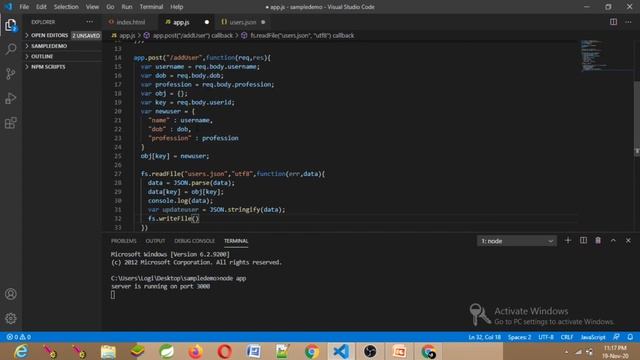
Task: Open the terminal selector dropdown 1: node
Action: pyautogui.click(x=516, y=241)
